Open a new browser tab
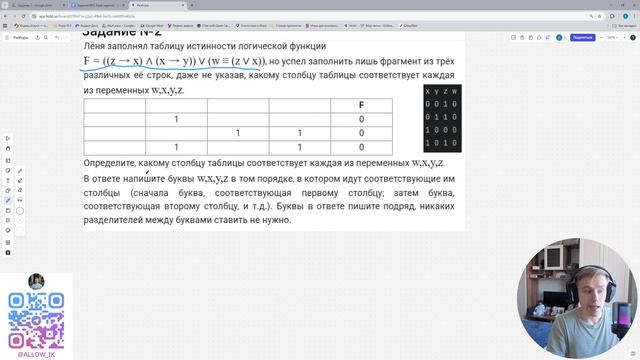The width and height of the screenshot is (640, 360). [x=192, y=5]
